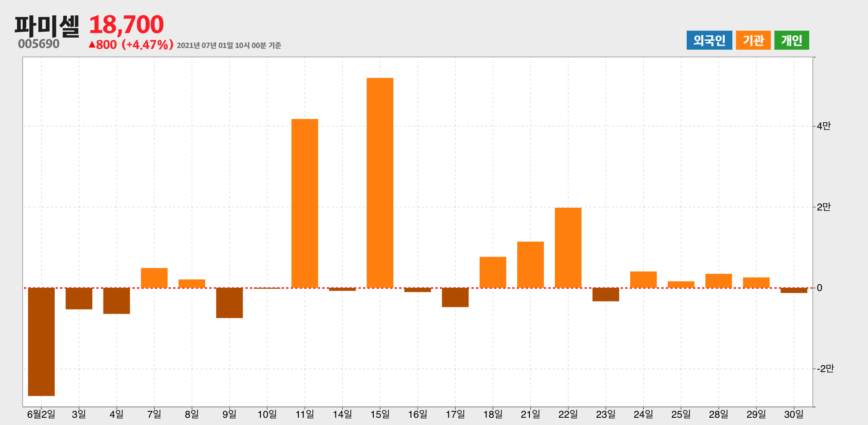Click the bar for 3일
Viewport: 868px width, 425px height.
pyautogui.click(x=79, y=299)
